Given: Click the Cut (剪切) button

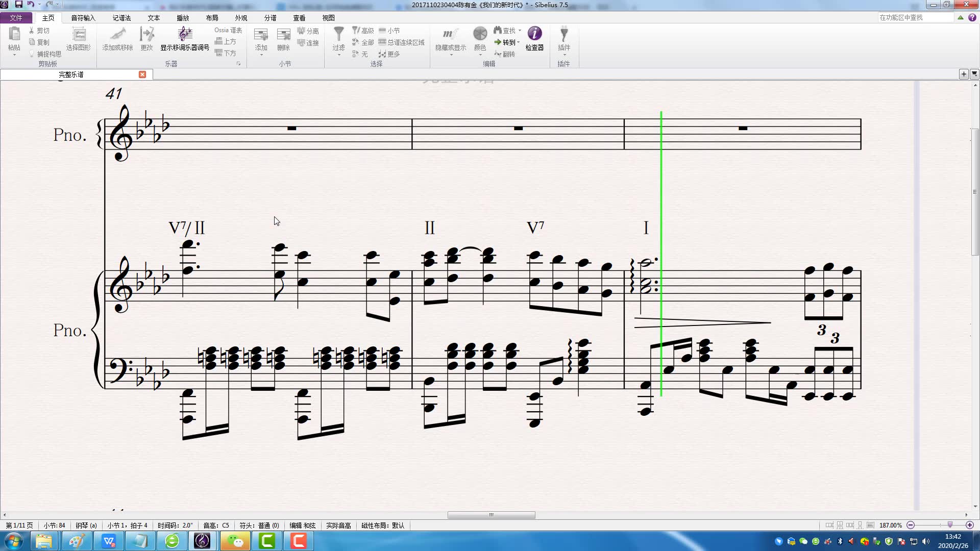Looking at the screenshot, I should click(x=39, y=31).
